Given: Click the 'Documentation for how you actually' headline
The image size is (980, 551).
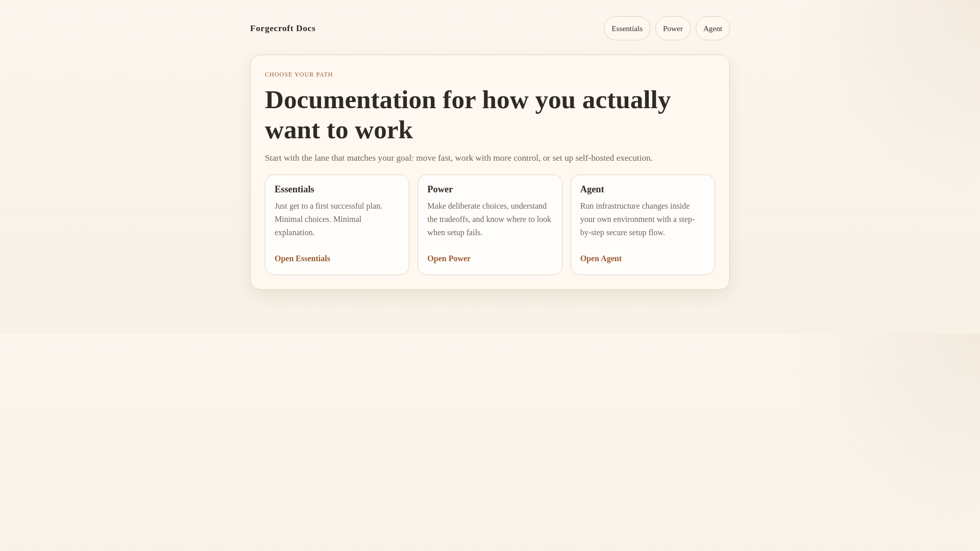Looking at the screenshot, I should click(x=468, y=115).
